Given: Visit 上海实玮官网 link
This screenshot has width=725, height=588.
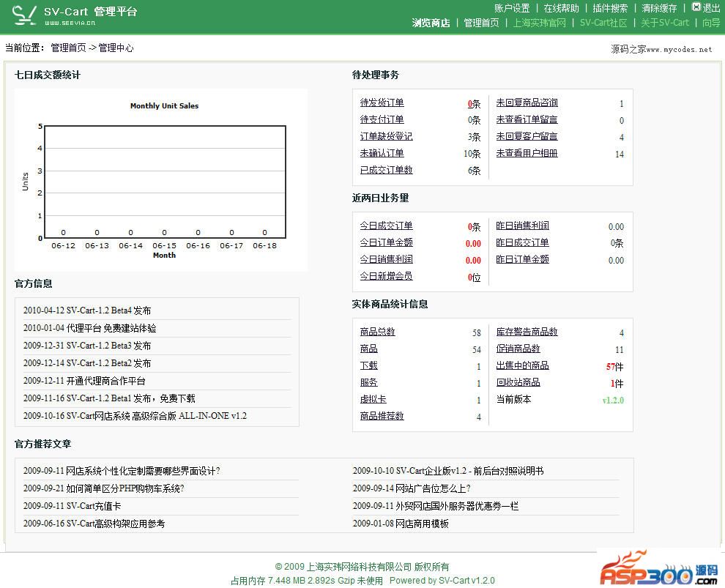Looking at the screenshot, I should point(539,23).
